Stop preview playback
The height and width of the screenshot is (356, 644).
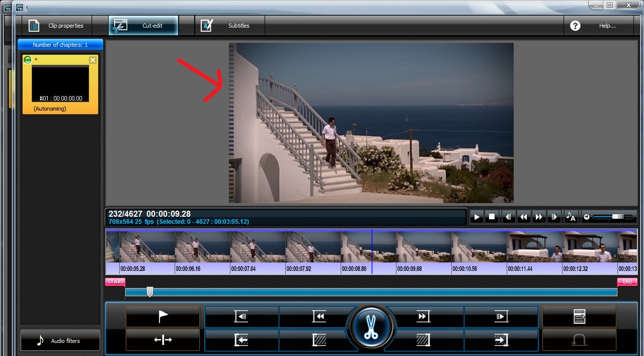coord(492,217)
